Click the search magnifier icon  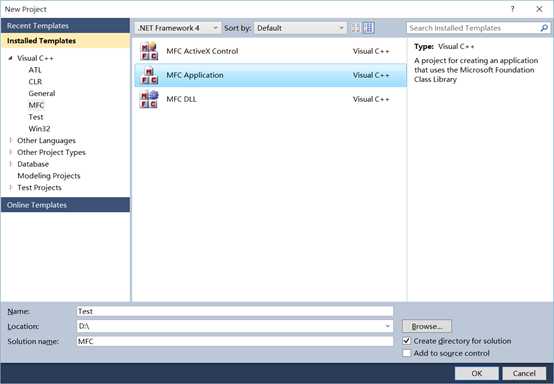tap(544, 28)
